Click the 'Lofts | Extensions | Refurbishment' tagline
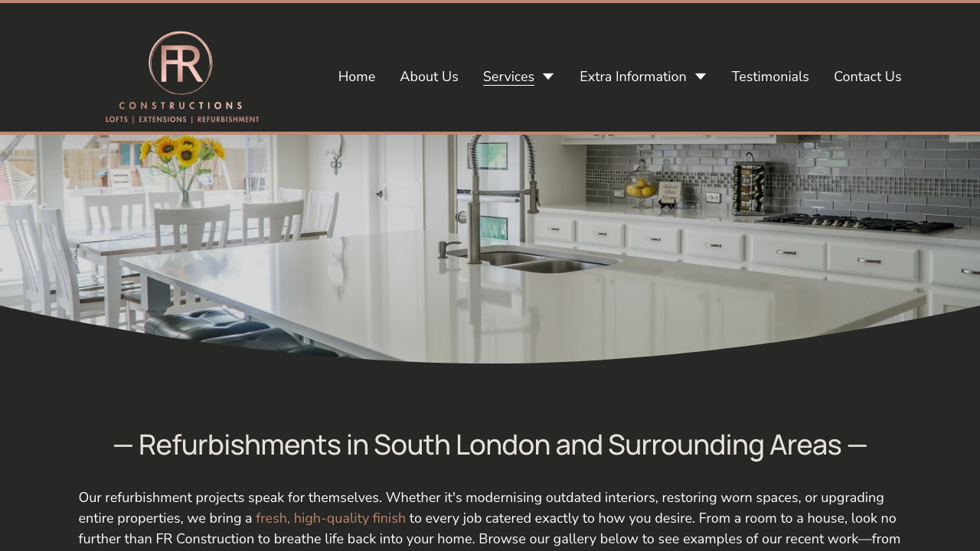This screenshot has height=551, width=980. tap(182, 119)
